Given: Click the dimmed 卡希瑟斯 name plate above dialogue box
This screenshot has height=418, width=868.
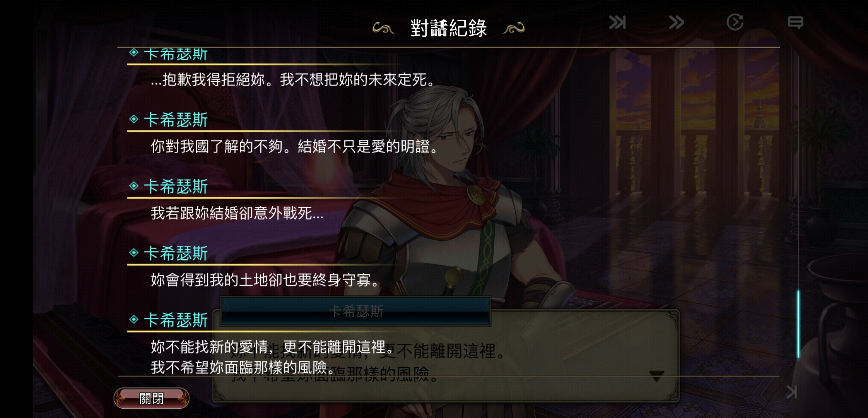Looking at the screenshot, I should pyautogui.click(x=356, y=311).
